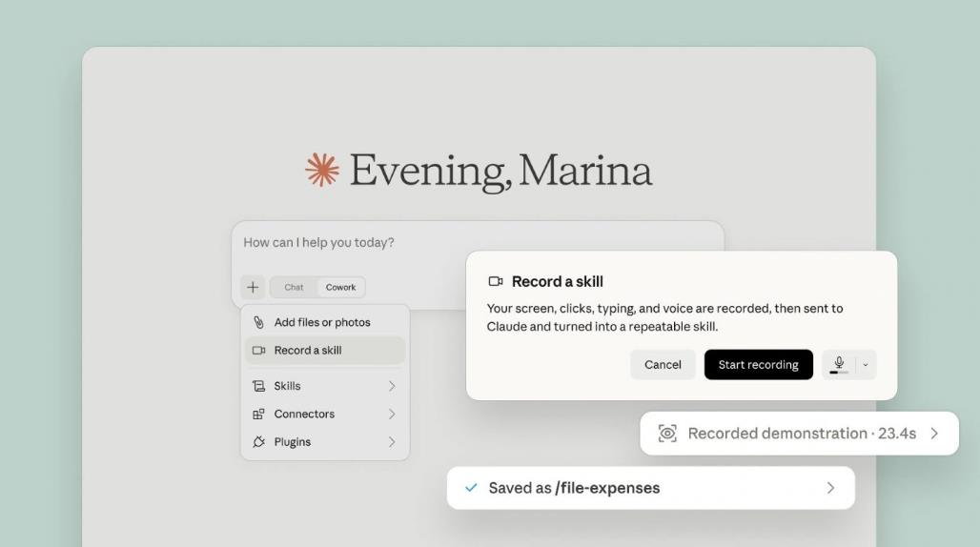Click the plus attachment button
The image size is (980, 547).
(x=253, y=287)
